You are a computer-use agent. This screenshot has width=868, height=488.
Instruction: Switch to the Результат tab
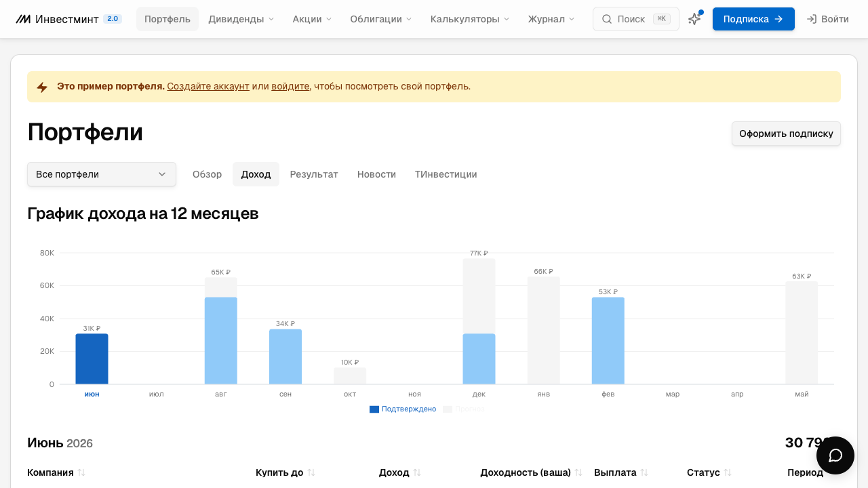coord(314,174)
